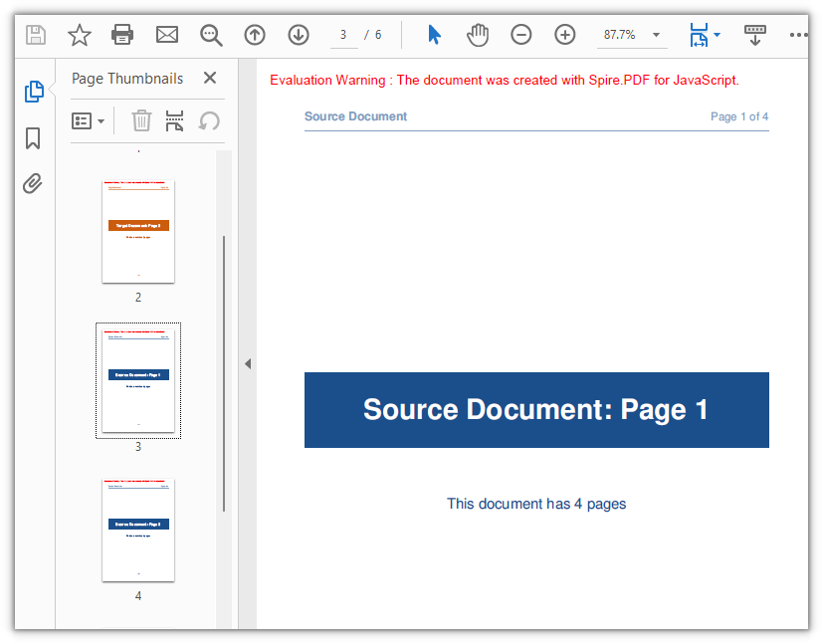Click 'This document has 4 pages' text
Screen dimensions: 823x644
pos(536,504)
